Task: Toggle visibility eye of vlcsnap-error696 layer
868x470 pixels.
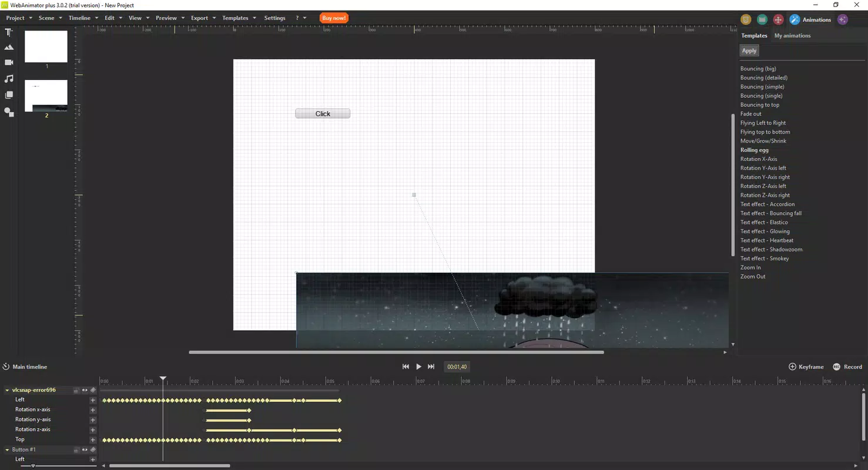Action: 85,390
